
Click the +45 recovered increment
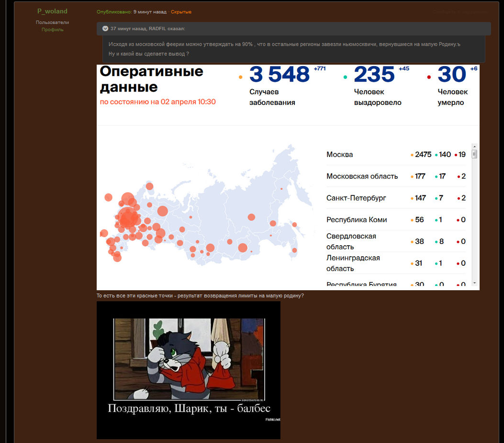point(404,68)
